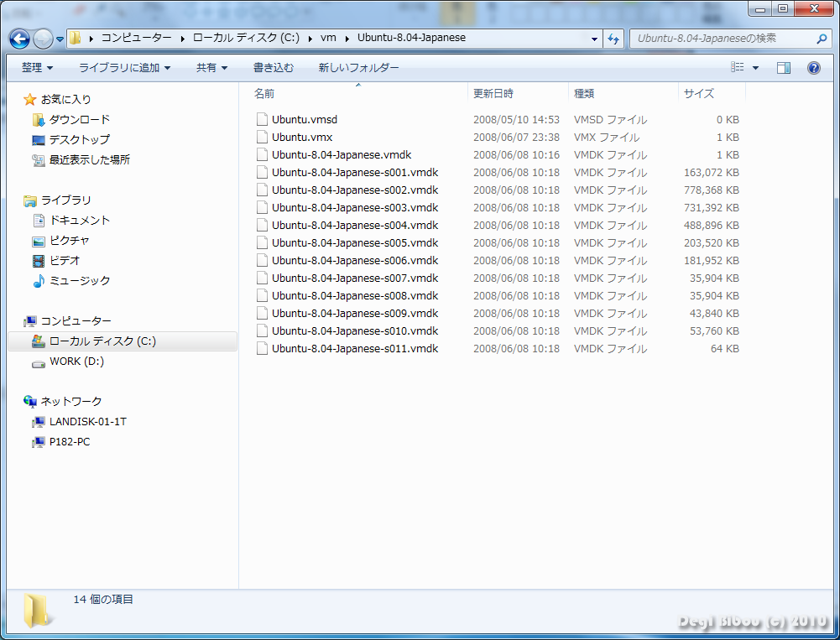Image resolution: width=840 pixels, height=640 pixels.
Task: Sort by the 更新日時 column header
Action: pos(518,94)
